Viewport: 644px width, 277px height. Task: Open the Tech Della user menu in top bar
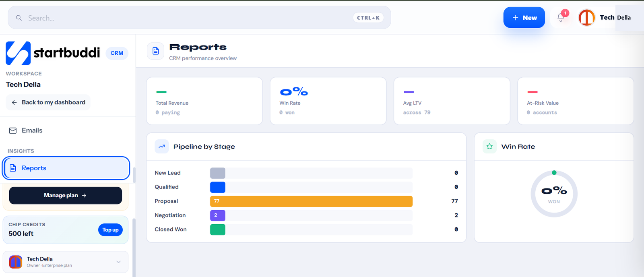point(605,17)
